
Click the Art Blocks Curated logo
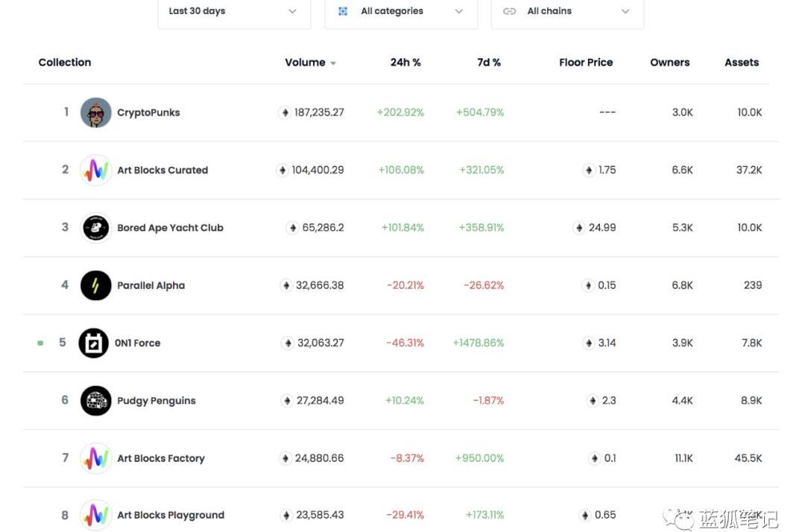click(95, 171)
